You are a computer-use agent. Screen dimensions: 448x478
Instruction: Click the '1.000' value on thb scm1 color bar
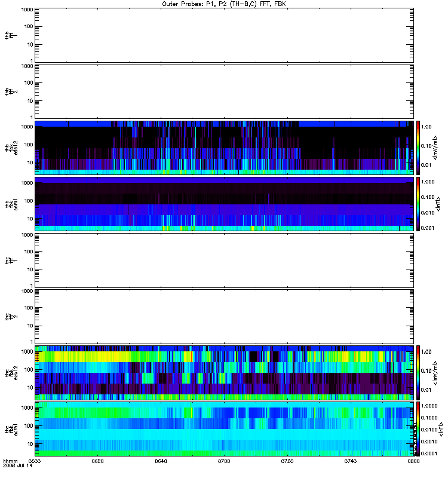click(428, 182)
